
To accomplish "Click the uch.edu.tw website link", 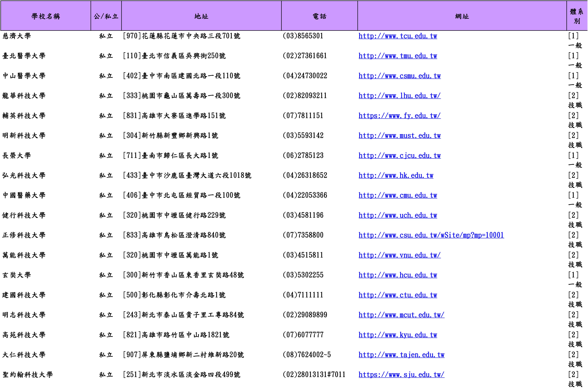I will click(398, 215).
